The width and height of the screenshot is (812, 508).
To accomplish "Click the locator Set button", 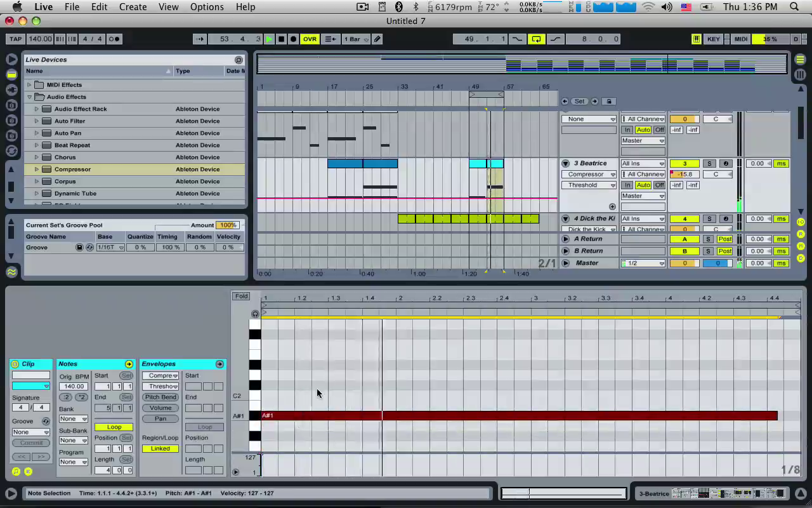I will pyautogui.click(x=579, y=101).
